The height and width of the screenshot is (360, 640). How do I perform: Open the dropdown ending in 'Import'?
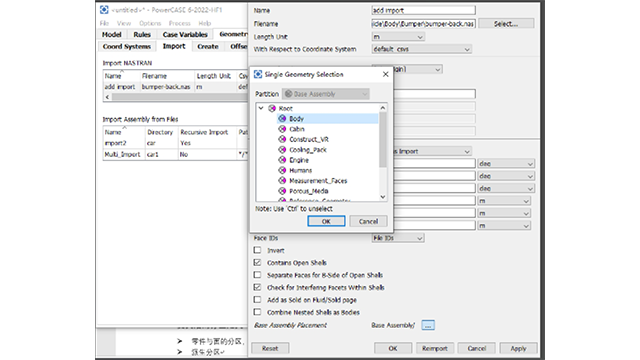(x=433, y=151)
